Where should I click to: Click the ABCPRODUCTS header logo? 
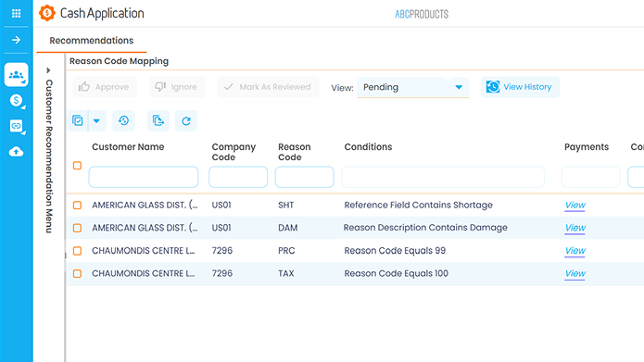pyautogui.click(x=422, y=14)
